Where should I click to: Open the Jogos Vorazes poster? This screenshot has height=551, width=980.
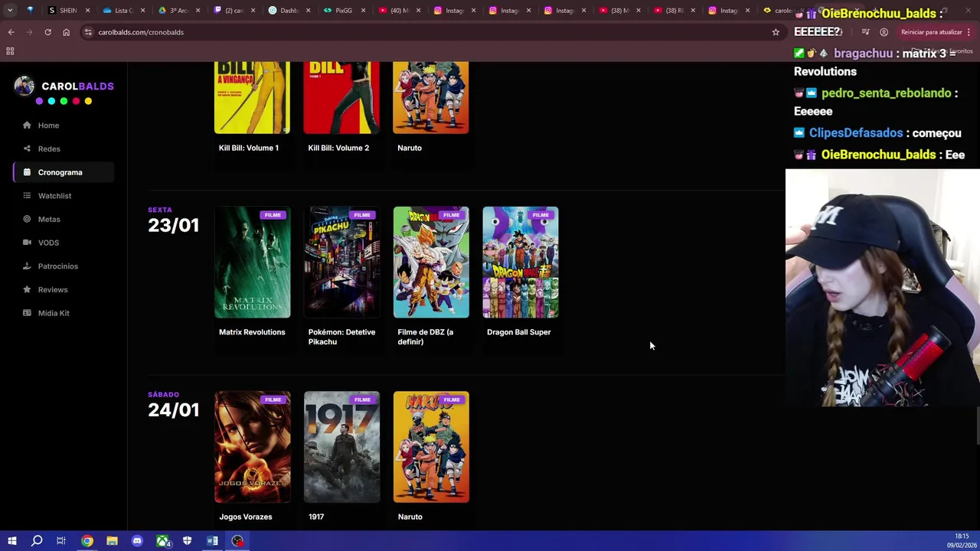click(x=252, y=447)
